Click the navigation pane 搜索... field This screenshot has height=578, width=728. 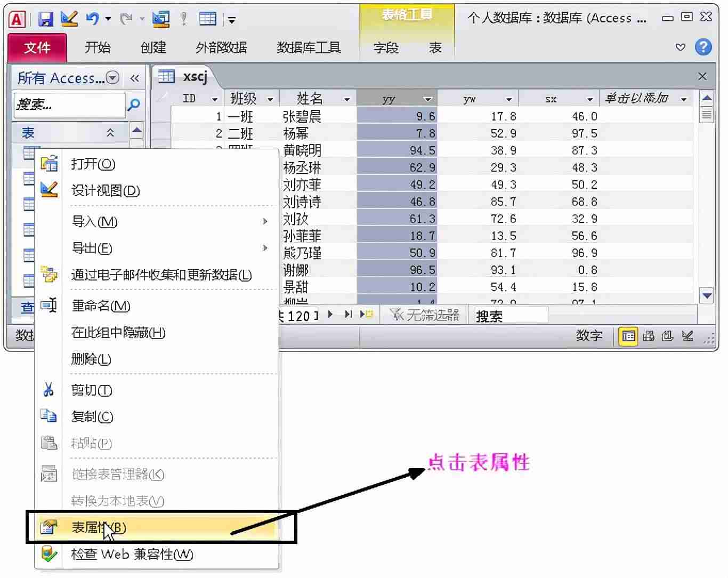pyautogui.click(x=69, y=105)
